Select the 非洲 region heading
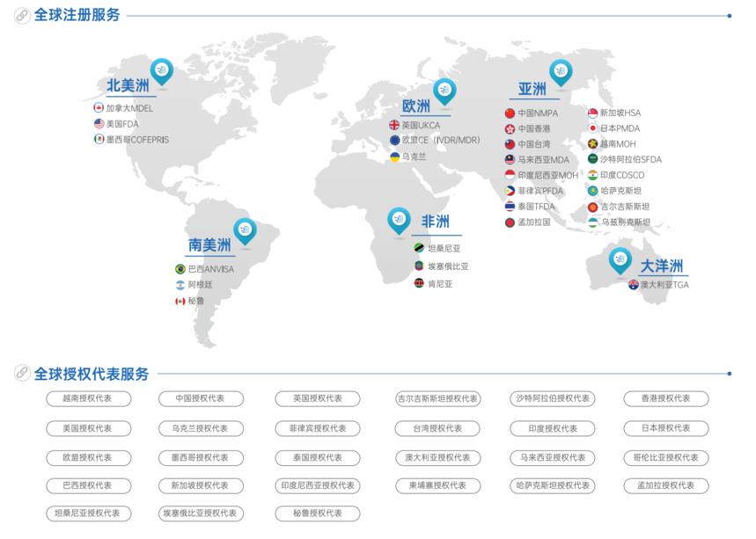 (436, 222)
